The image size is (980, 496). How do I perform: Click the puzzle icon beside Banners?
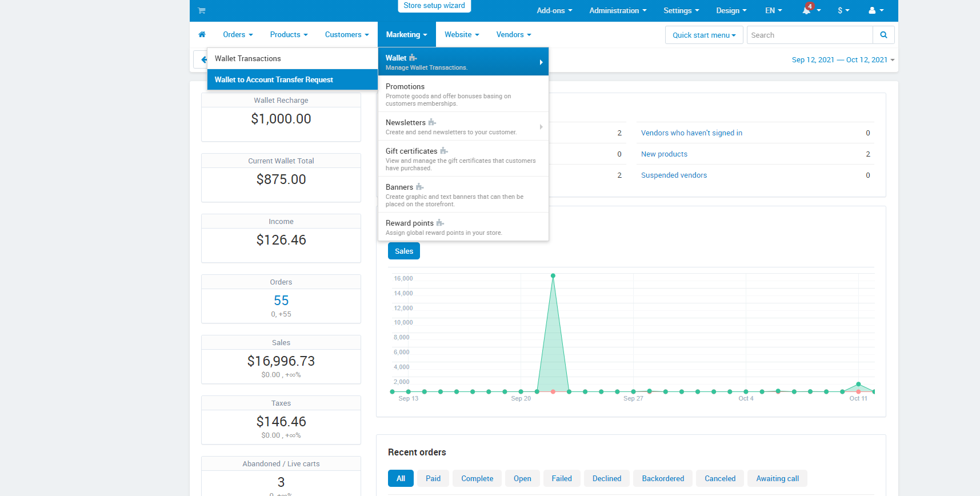pyautogui.click(x=419, y=187)
